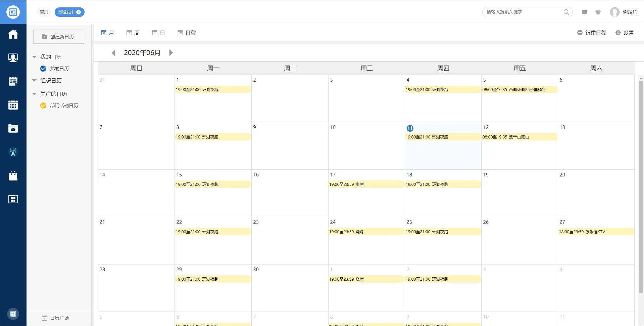
Task: Click the search magnifier icon
Action: (x=566, y=12)
